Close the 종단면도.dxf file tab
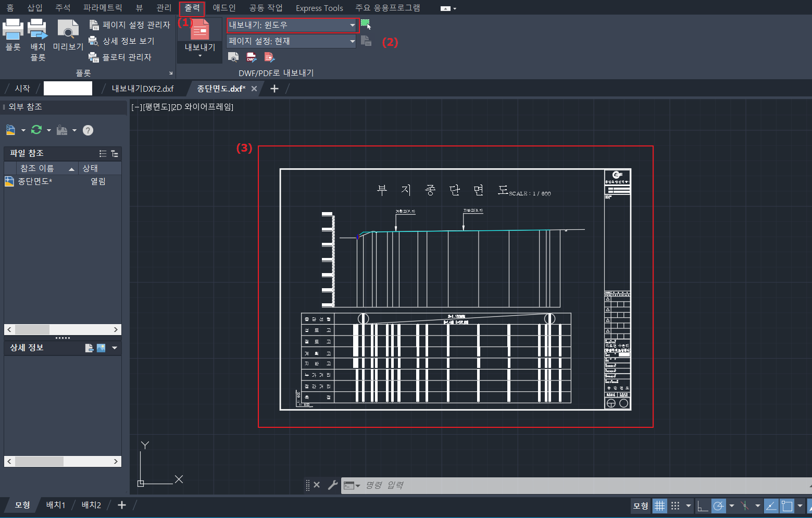Screen dimensions: 812x518 254,89
